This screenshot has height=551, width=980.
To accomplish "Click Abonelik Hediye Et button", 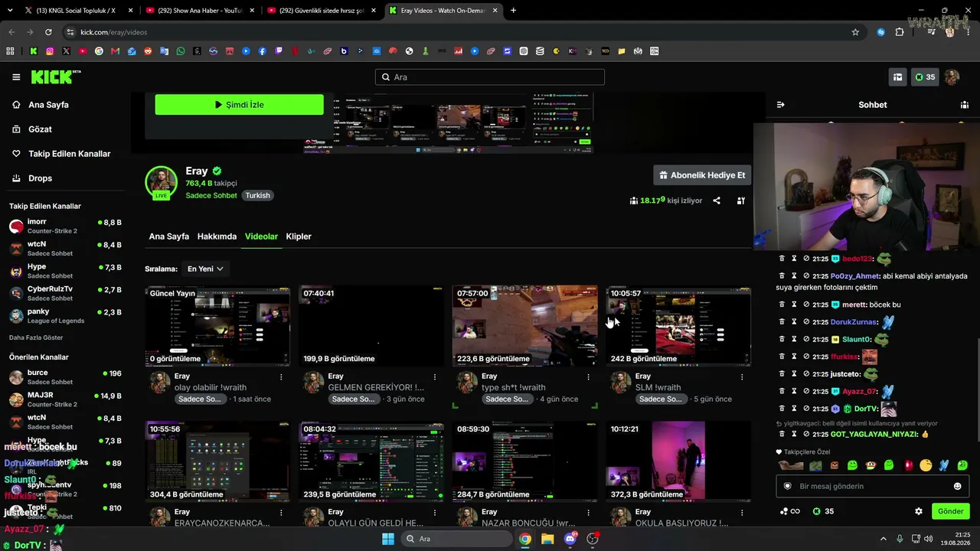I will [x=701, y=175].
